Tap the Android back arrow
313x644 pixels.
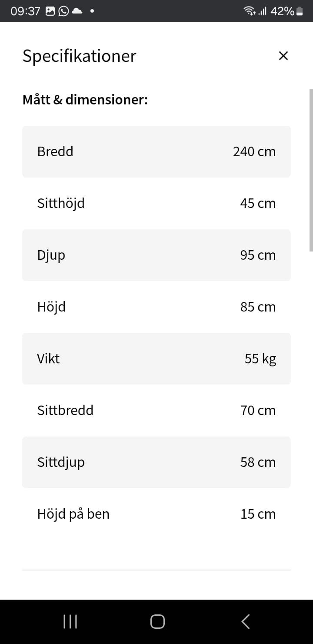pos(246,621)
